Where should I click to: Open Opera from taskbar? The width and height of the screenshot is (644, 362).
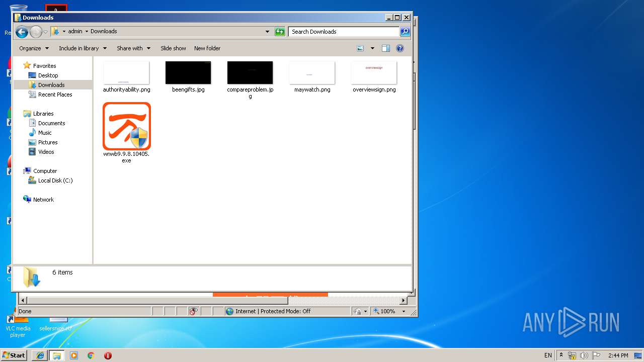108,355
